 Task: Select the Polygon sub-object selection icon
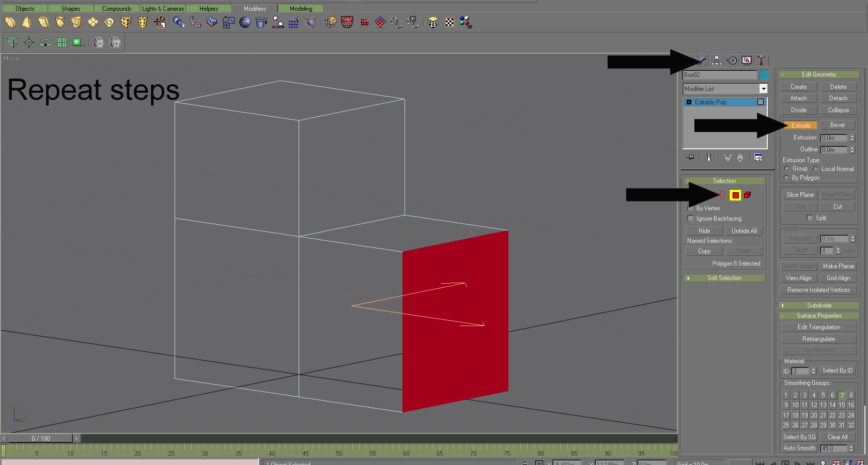coord(735,195)
